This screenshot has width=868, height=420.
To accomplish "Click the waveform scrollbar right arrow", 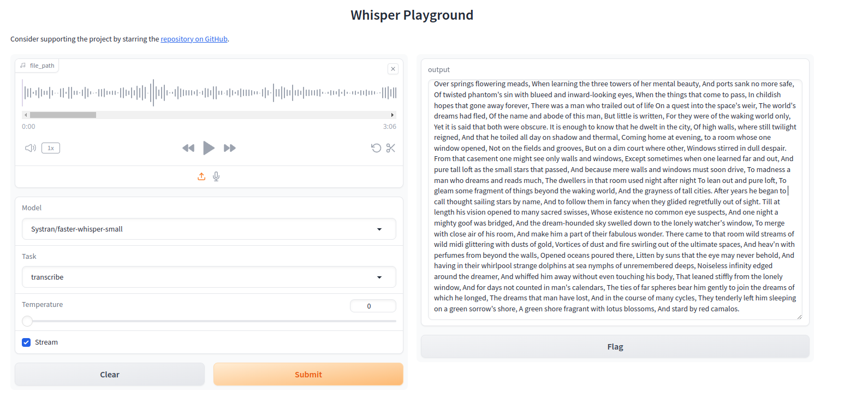I will [x=393, y=115].
